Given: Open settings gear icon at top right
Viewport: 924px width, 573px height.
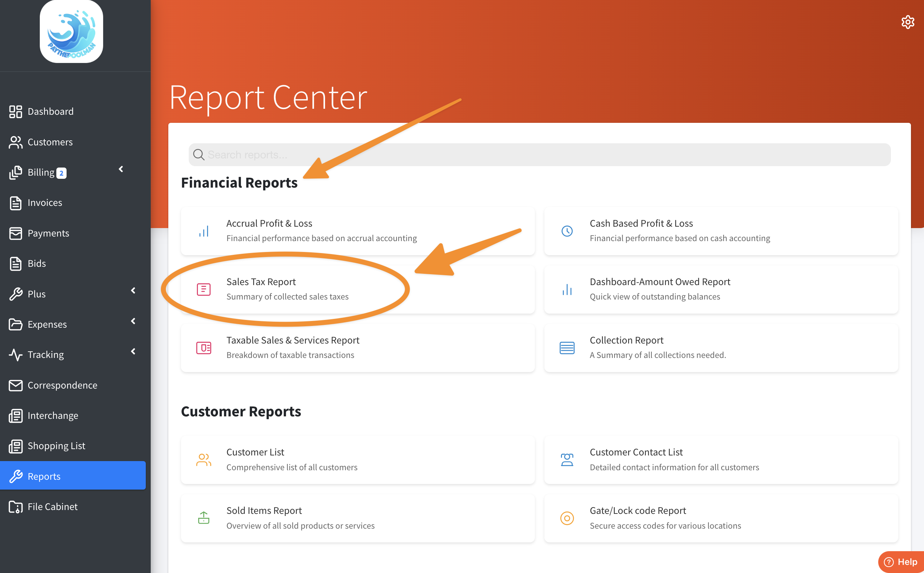Looking at the screenshot, I should click(x=908, y=22).
